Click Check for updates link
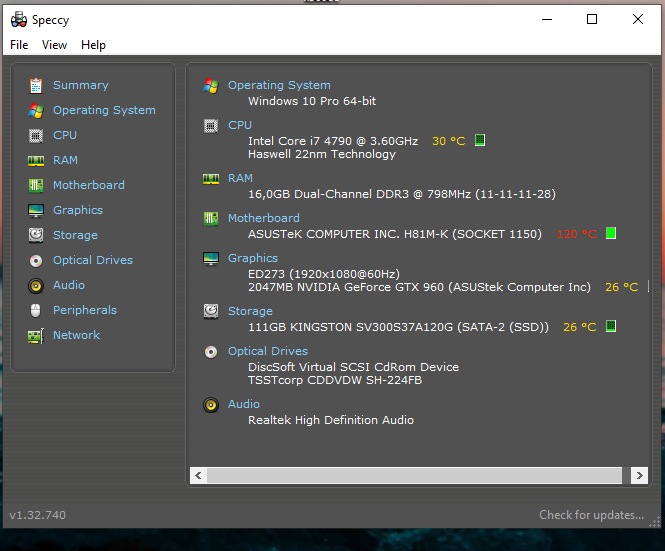The image size is (665, 551). tap(591, 515)
